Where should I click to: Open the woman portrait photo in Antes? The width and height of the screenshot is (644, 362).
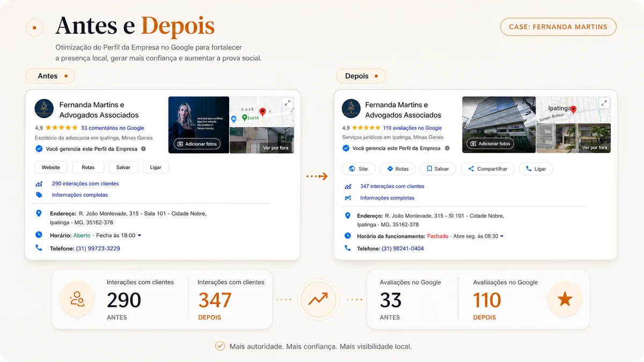(199, 125)
